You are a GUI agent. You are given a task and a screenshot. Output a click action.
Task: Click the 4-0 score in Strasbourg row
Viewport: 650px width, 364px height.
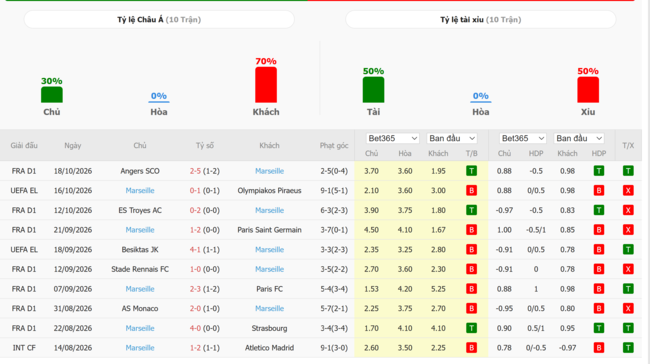(195, 328)
